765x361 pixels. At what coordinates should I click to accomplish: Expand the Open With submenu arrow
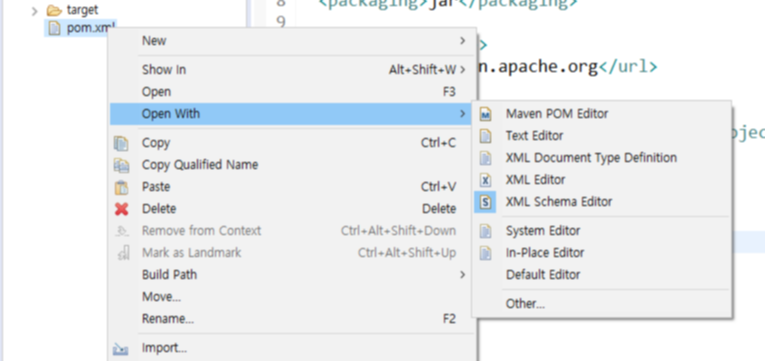[x=462, y=114]
